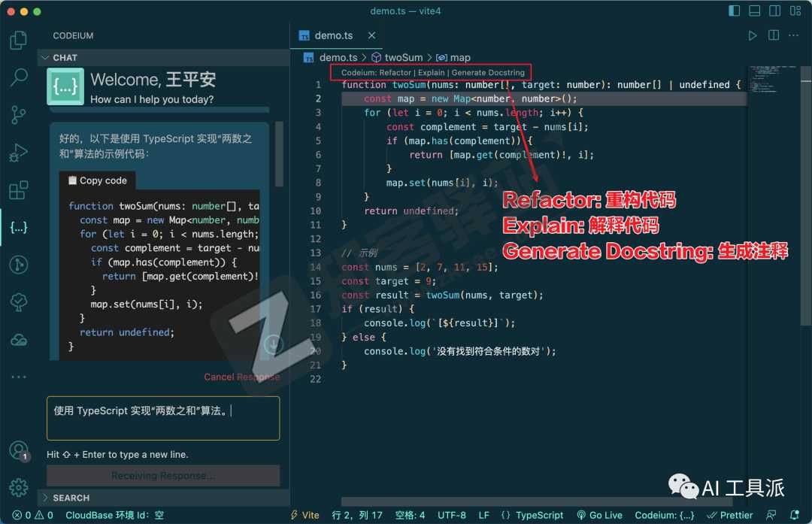Image resolution: width=812 pixels, height=524 pixels.
Task: Toggle the primary side bar layout button
Action: [735, 11]
